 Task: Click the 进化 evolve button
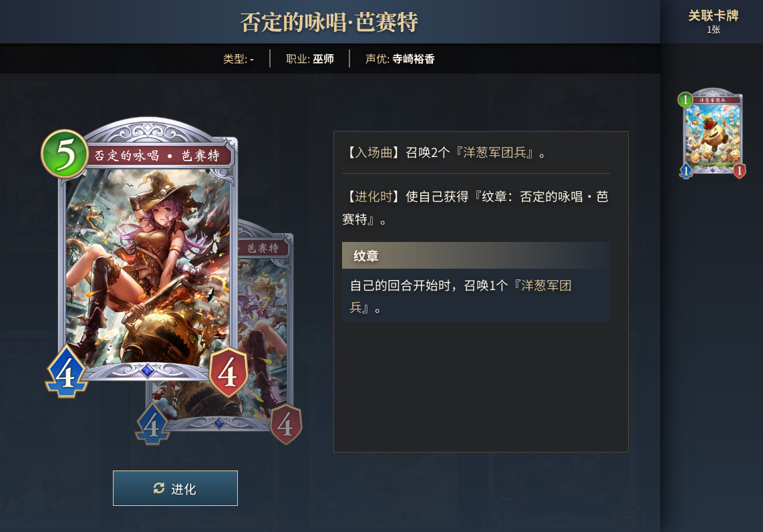(x=175, y=488)
